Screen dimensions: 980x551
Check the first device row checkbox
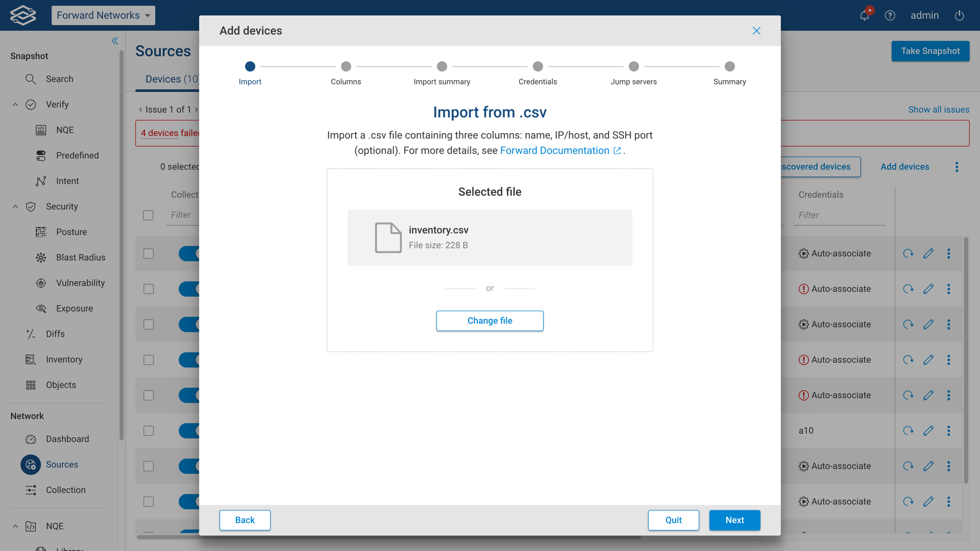click(148, 253)
